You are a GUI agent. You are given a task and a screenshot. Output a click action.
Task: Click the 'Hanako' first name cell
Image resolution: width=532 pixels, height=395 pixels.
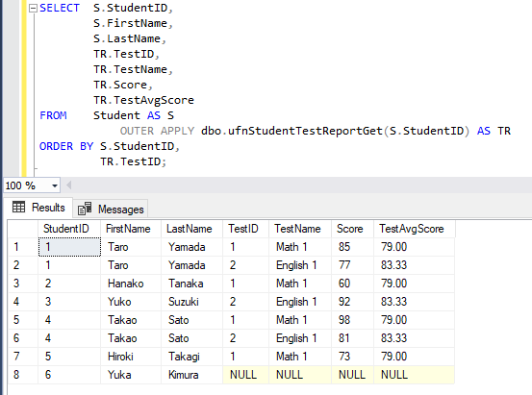[131, 284]
